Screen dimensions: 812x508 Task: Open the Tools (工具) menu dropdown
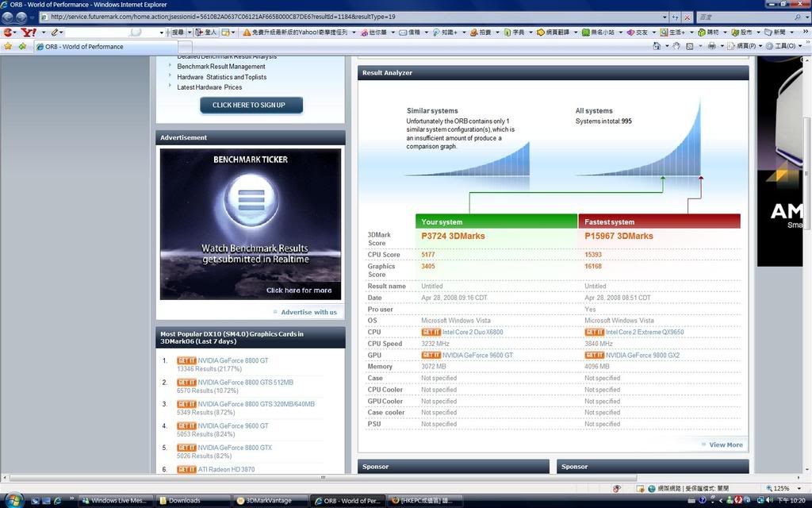784,46
